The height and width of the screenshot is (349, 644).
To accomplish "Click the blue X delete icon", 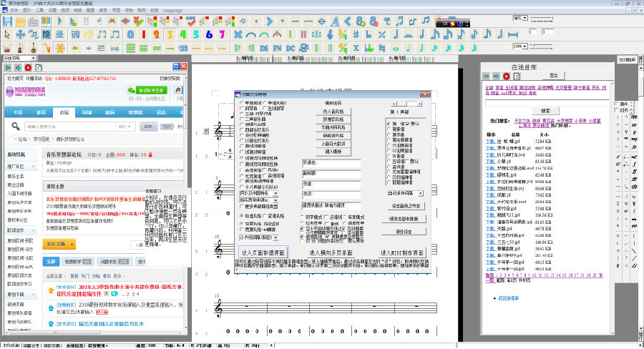I will (238, 34).
